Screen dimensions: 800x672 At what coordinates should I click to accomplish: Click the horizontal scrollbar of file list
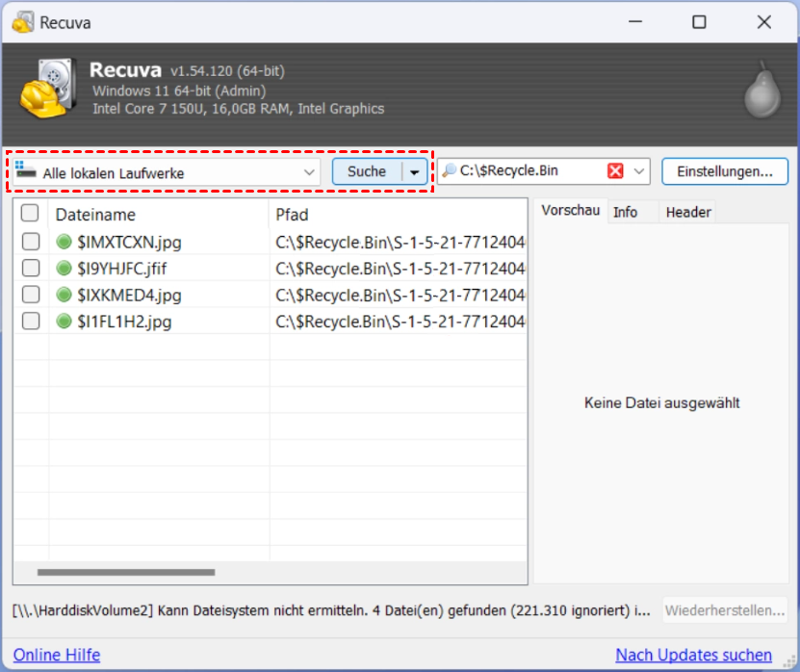click(x=126, y=573)
